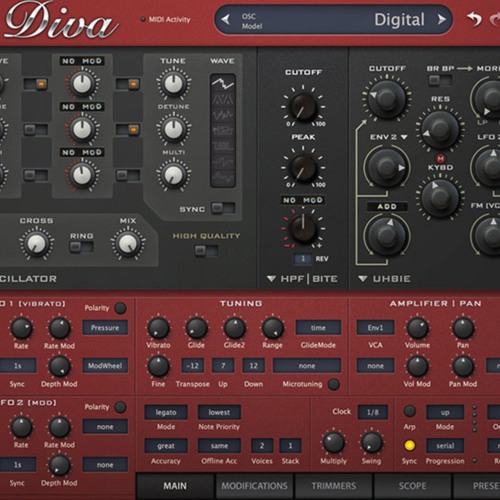The image size is (500, 500).
Task: Click the Transpose -12 value field
Action: [x=193, y=366]
